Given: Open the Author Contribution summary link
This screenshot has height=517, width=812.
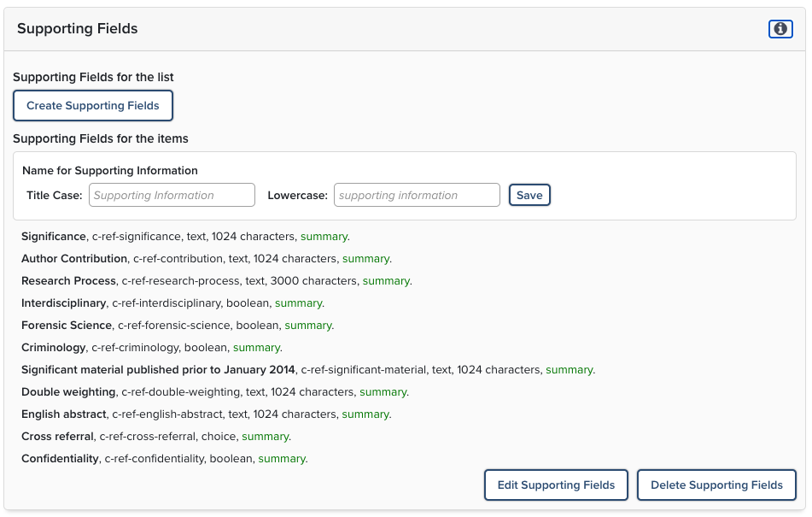Looking at the screenshot, I should coord(365,259).
